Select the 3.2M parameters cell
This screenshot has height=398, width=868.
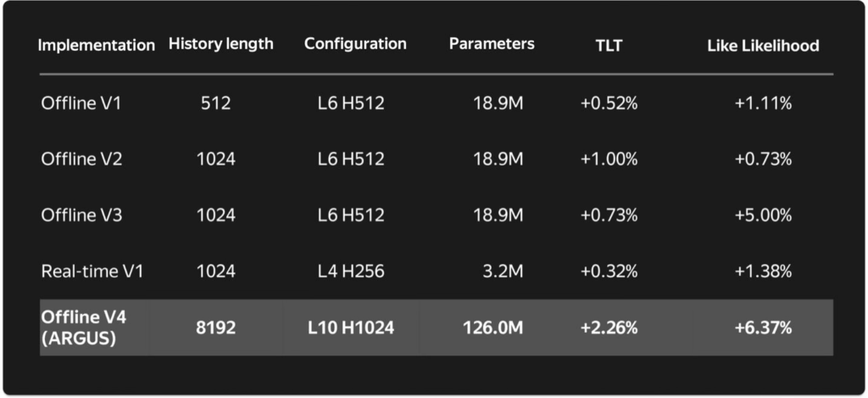point(505,272)
